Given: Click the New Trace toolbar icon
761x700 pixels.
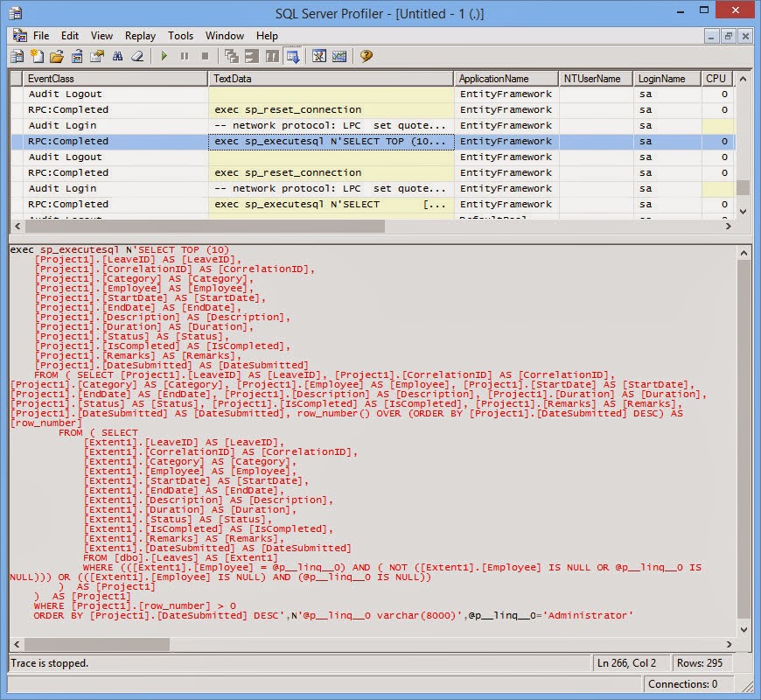Looking at the screenshot, I should point(17,56).
